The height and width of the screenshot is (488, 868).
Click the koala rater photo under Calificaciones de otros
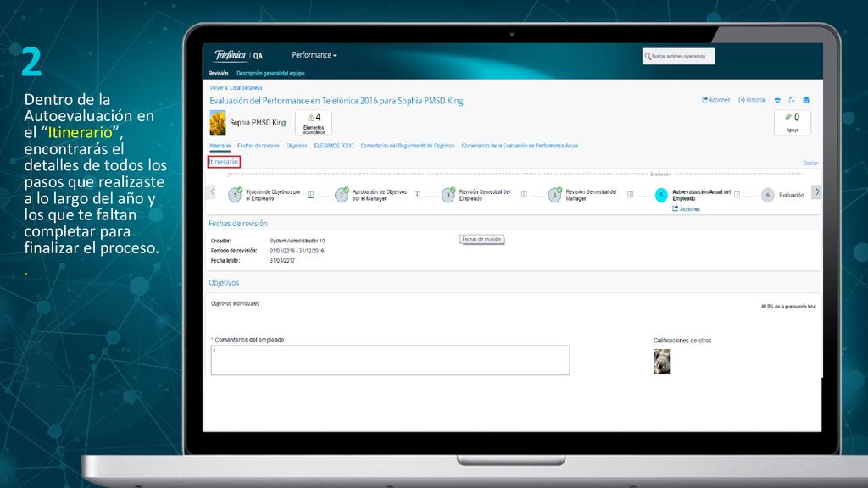pyautogui.click(x=662, y=362)
